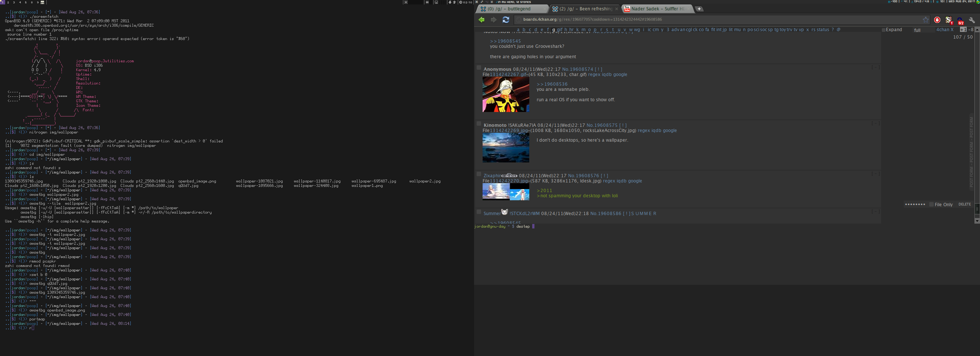Open the S script extension icon
The image size is (980, 356).
point(949,20)
